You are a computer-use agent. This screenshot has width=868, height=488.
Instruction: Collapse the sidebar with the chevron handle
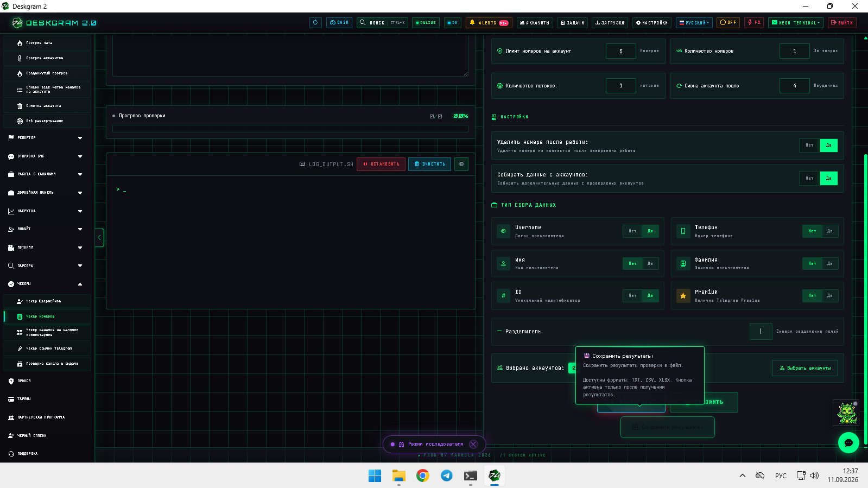click(99, 238)
